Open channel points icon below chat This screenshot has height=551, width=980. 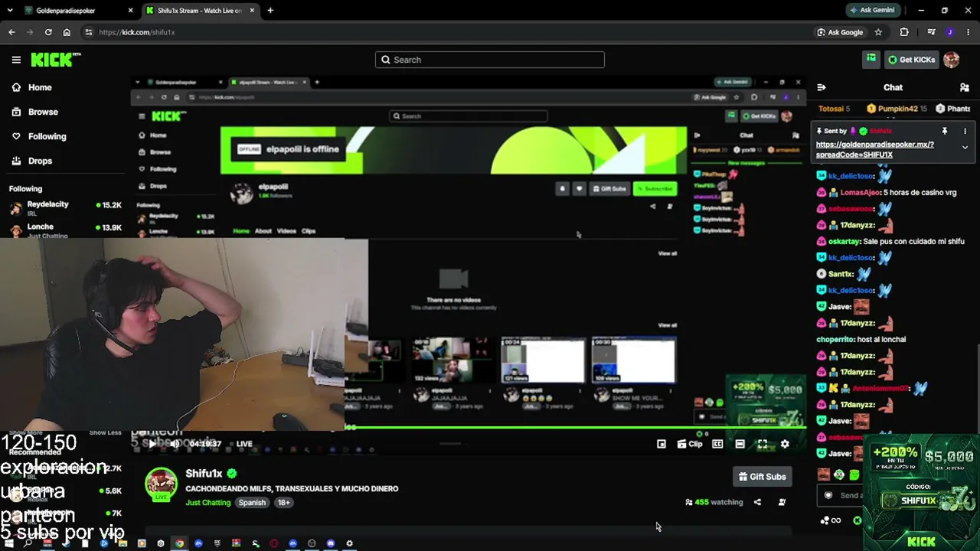(830, 520)
